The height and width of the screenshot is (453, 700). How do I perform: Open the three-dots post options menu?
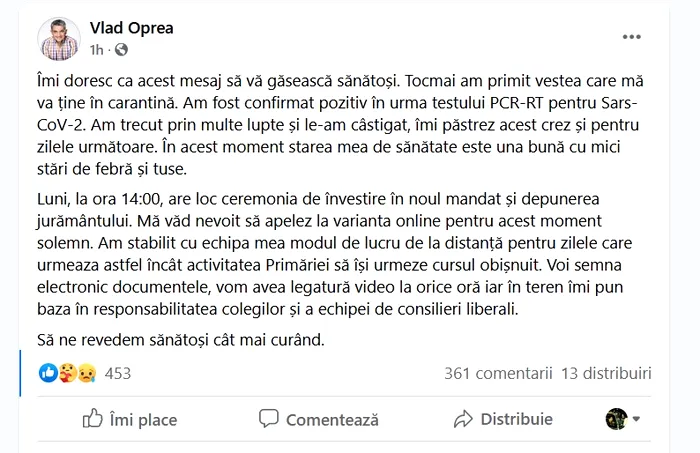pos(631,37)
